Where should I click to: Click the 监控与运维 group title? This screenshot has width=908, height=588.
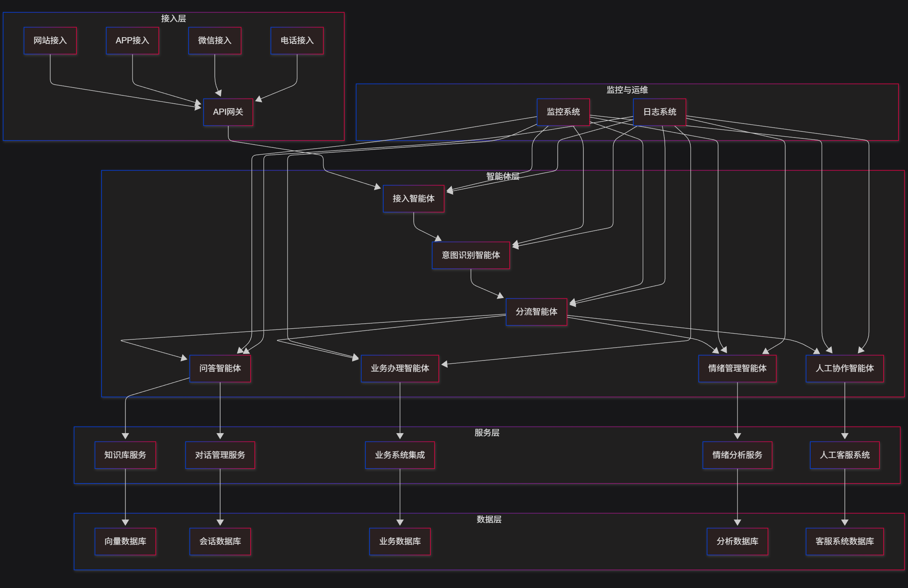(x=627, y=90)
